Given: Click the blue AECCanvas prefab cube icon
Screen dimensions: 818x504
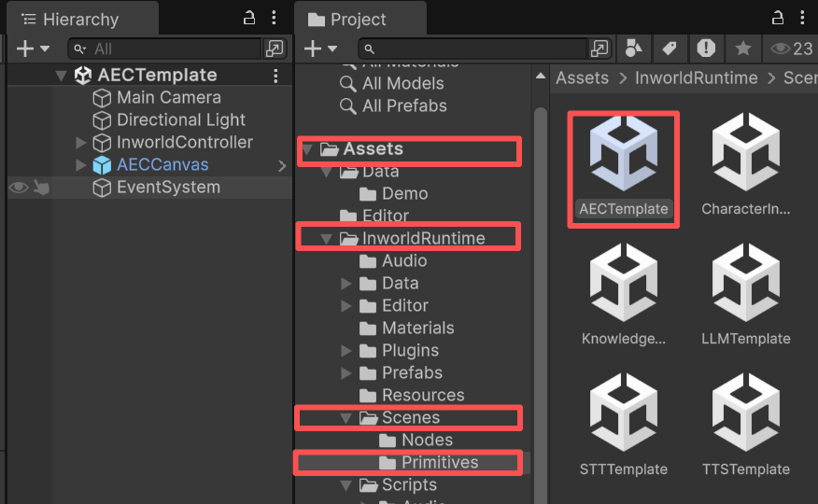Looking at the screenshot, I should (102, 165).
